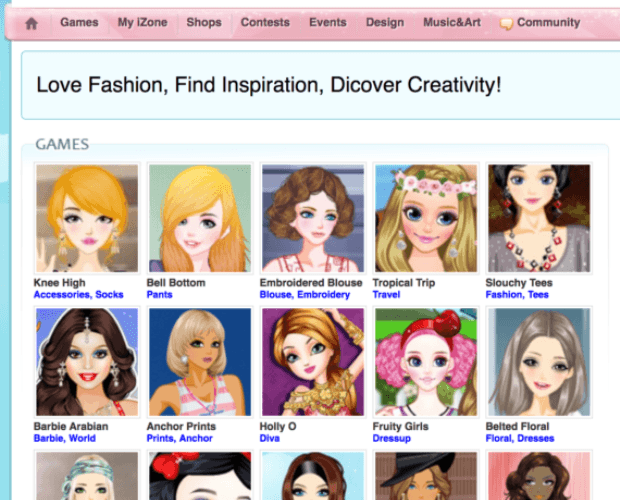Open the Embroidered Blouse game thumbnail
The width and height of the screenshot is (620, 500).
coord(313,218)
